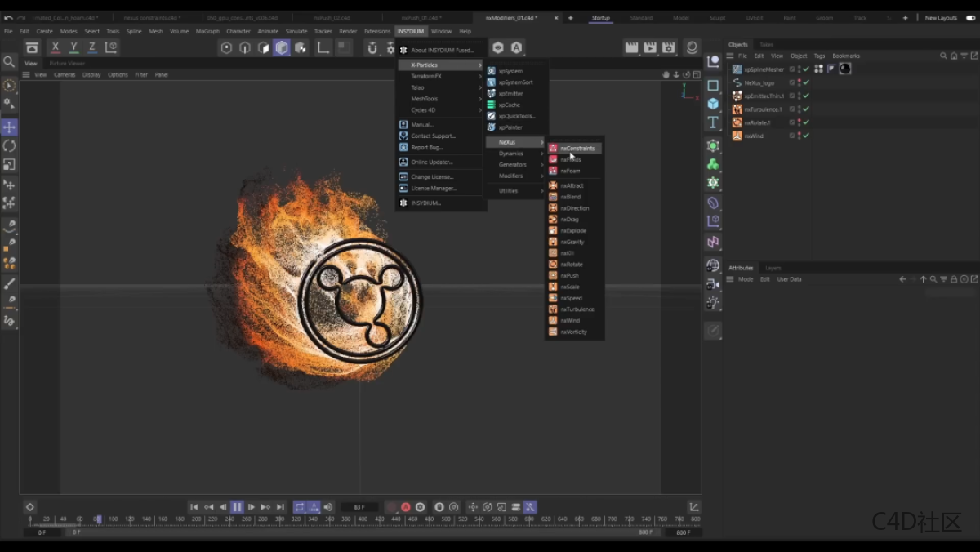Click the xpCache green icon

492,105
